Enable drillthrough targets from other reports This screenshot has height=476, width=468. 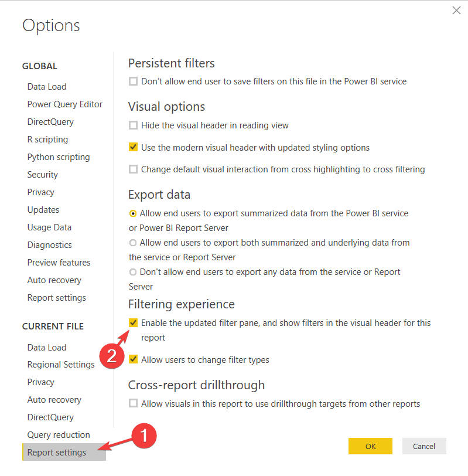[x=133, y=403]
